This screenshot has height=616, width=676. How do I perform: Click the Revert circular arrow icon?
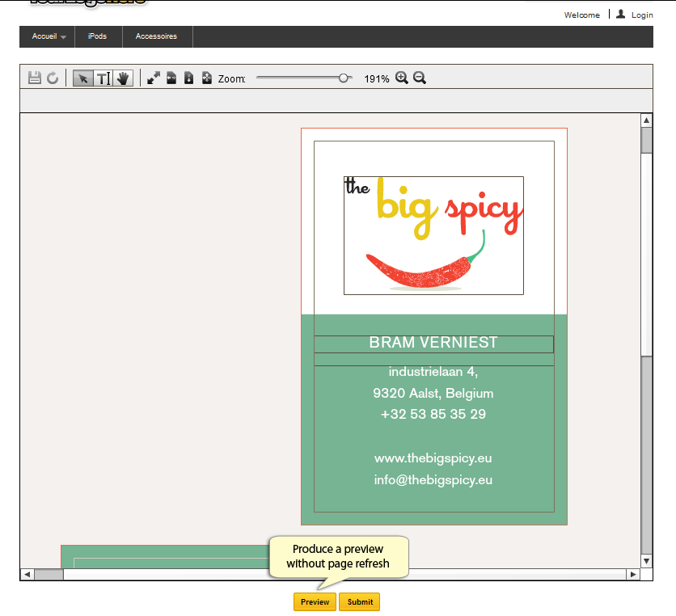click(53, 78)
